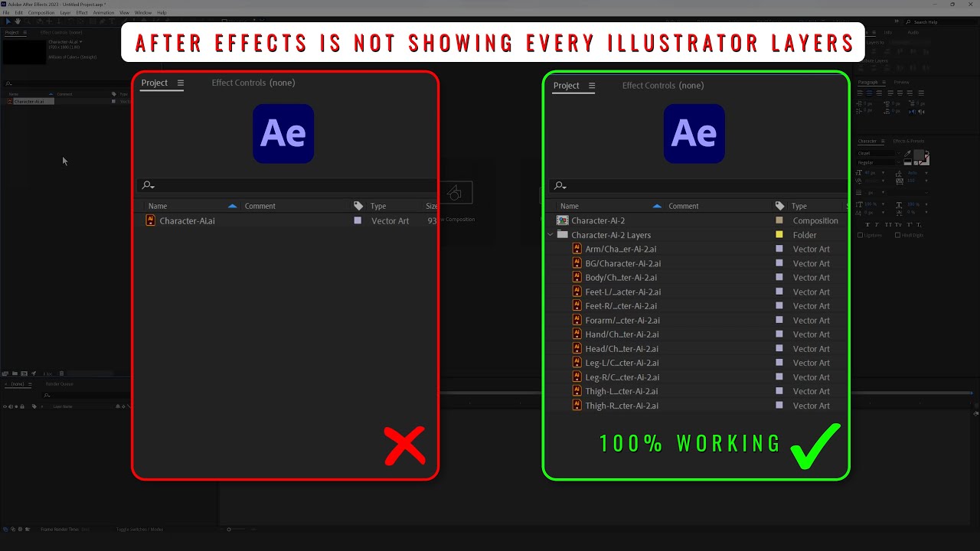Toggle right paragraph alignment
Image resolution: width=980 pixels, height=551 pixels.
pos(879,93)
